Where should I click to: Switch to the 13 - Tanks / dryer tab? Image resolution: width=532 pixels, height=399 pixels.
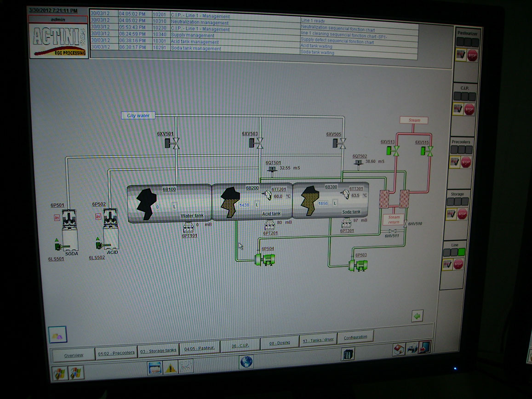click(317, 341)
